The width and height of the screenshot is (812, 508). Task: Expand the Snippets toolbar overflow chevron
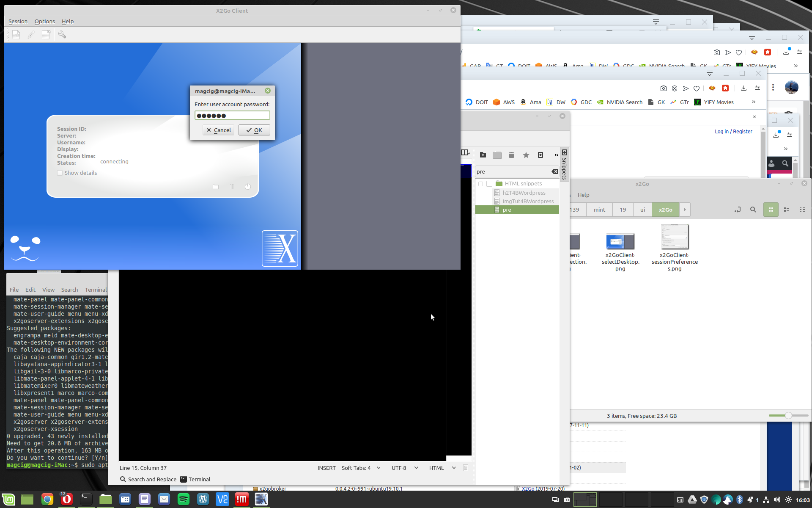(x=556, y=155)
